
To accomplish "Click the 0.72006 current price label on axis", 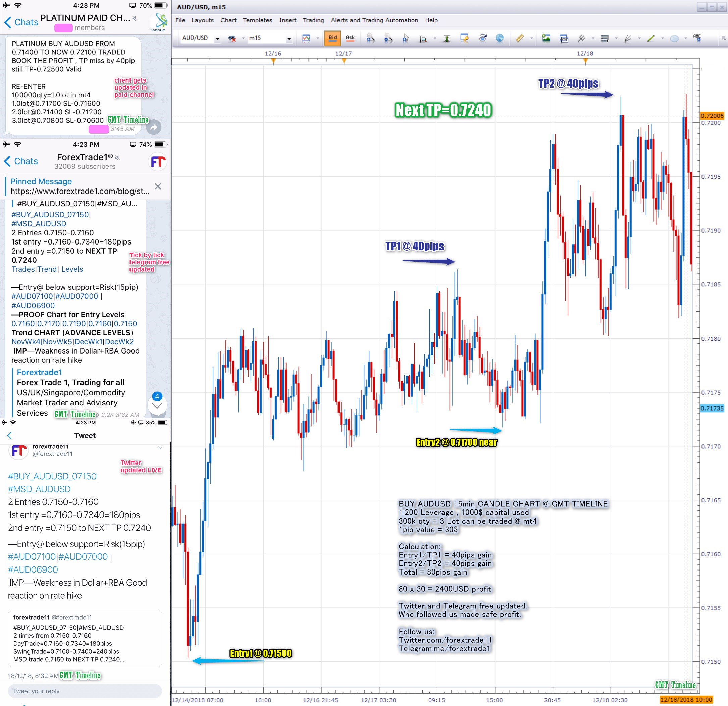I will 712,116.
